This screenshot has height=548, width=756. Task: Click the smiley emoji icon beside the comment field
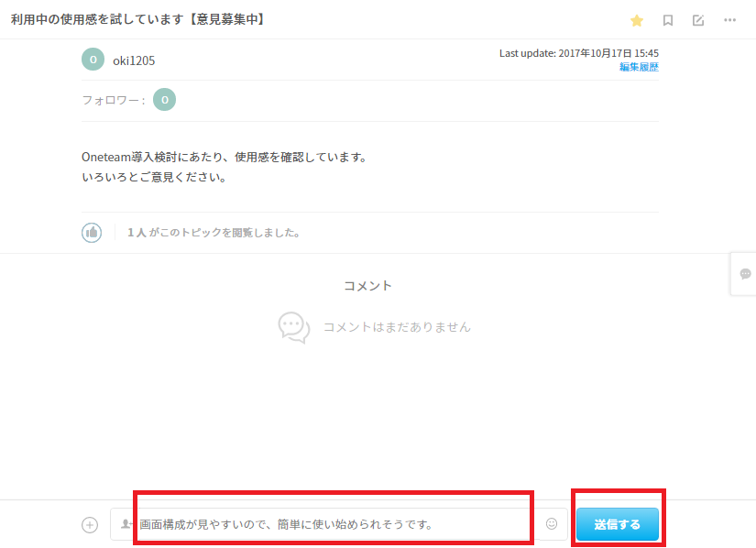(x=551, y=522)
